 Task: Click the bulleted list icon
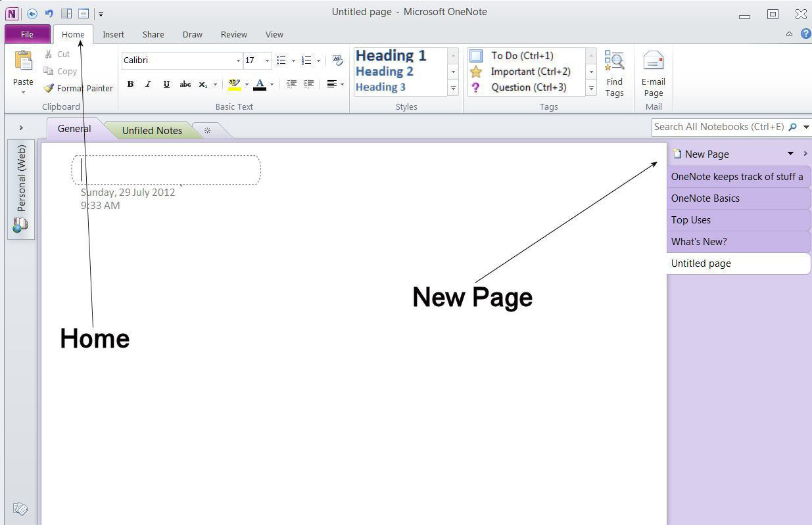pos(281,60)
